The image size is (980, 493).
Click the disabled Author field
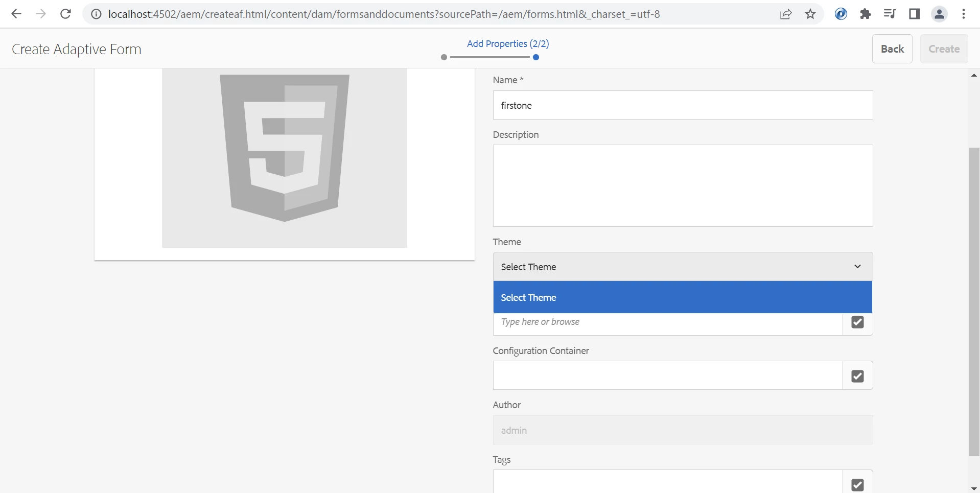[683, 430]
